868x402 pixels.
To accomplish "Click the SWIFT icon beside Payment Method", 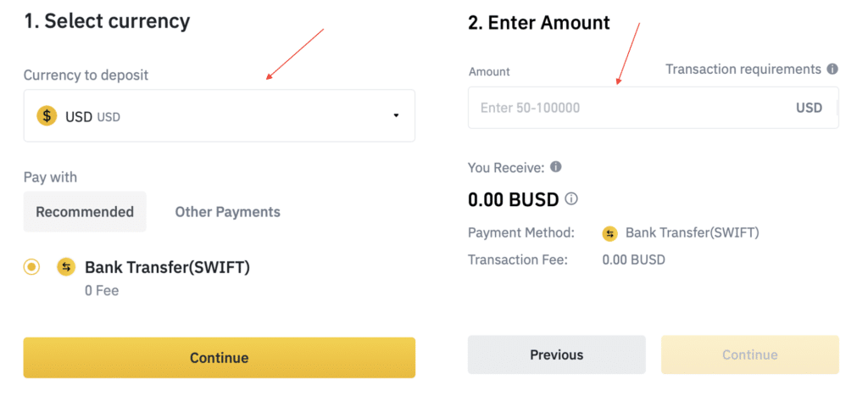I will (x=609, y=234).
